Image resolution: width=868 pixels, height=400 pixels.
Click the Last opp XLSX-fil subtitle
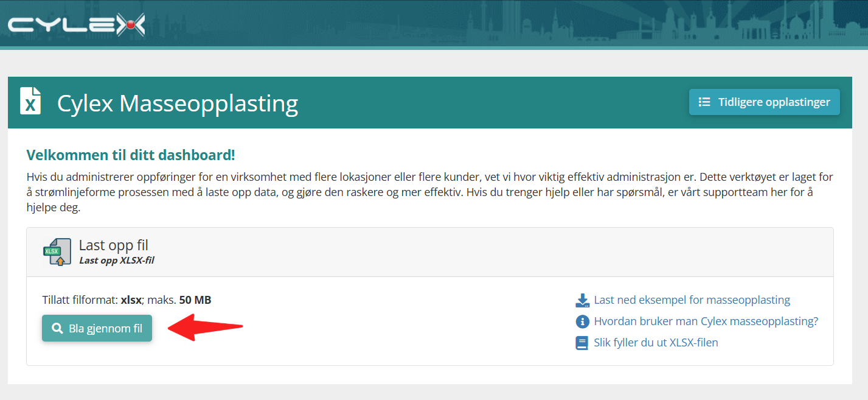[x=117, y=261]
